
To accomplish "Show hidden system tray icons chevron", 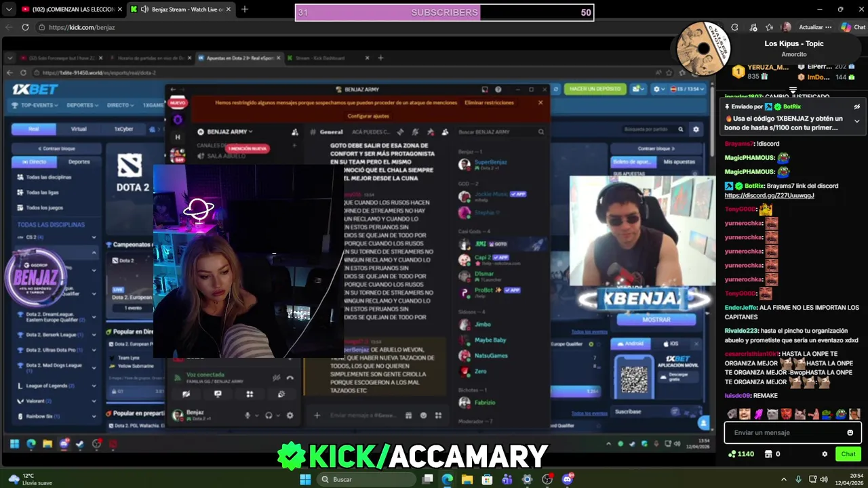I will [x=784, y=479].
